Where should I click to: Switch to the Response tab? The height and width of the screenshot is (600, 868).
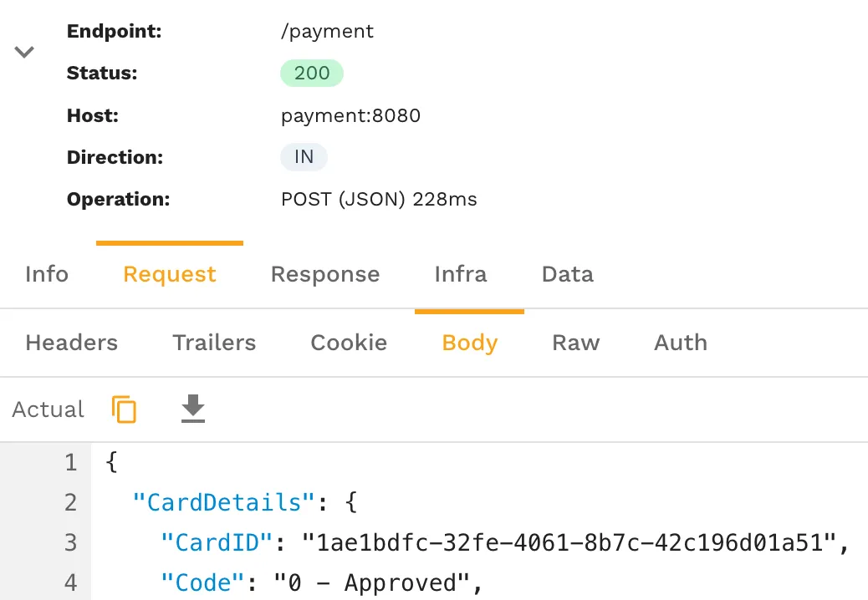pos(324,274)
